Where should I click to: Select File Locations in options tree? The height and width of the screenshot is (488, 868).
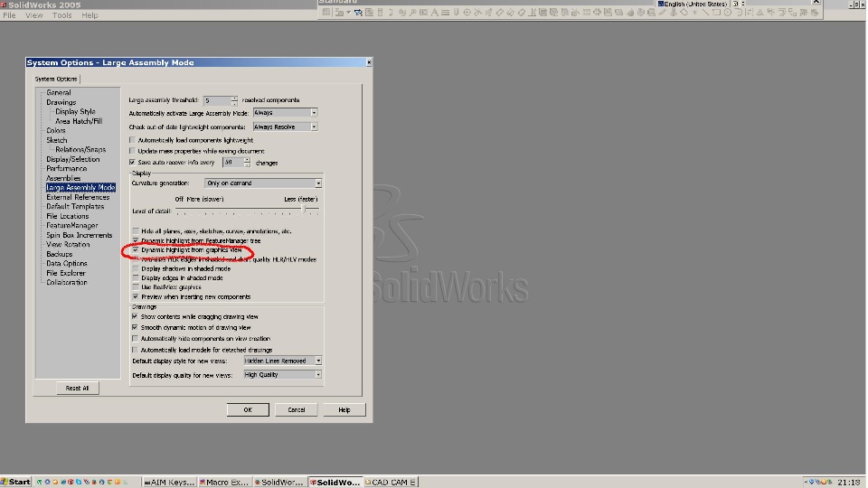point(68,216)
